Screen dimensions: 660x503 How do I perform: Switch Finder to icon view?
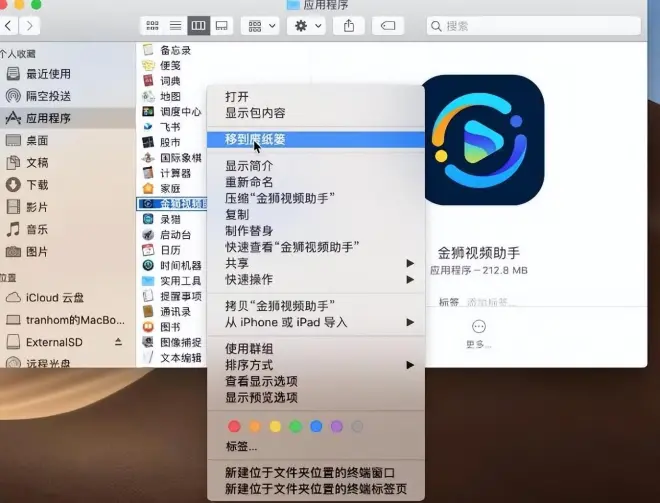click(152, 26)
